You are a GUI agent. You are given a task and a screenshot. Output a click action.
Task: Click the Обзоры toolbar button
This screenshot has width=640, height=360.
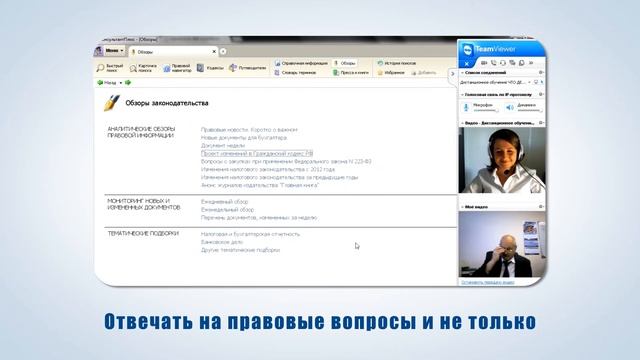(x=345, y=63)
